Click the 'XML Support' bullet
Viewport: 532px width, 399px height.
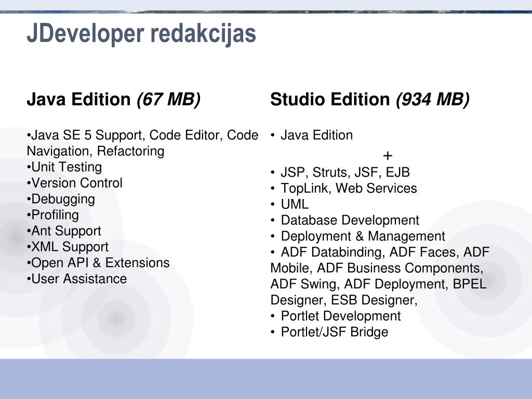pyautogui.click(x=68, y=247)
